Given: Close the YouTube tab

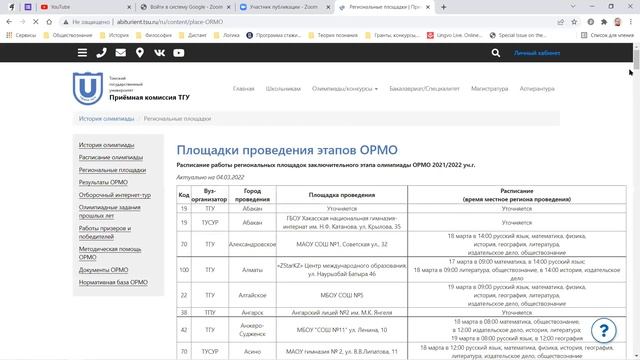Looking at the screenshot, I should 129,7.
